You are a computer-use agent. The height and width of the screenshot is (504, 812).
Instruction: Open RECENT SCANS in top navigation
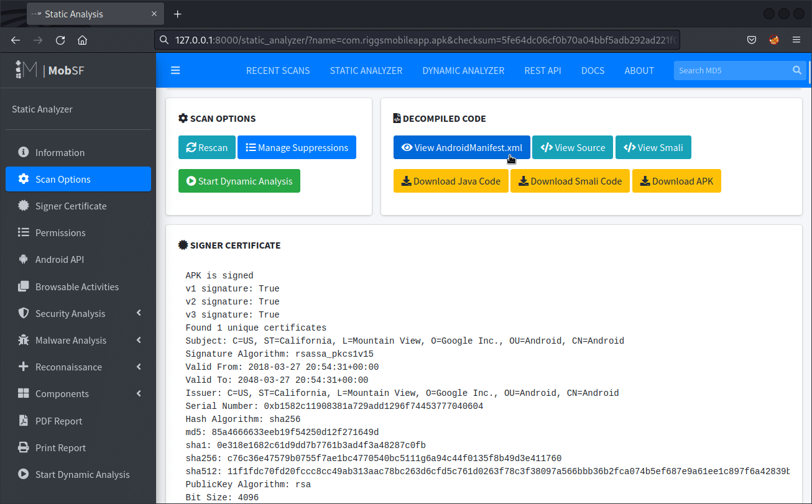pos(278,70)
